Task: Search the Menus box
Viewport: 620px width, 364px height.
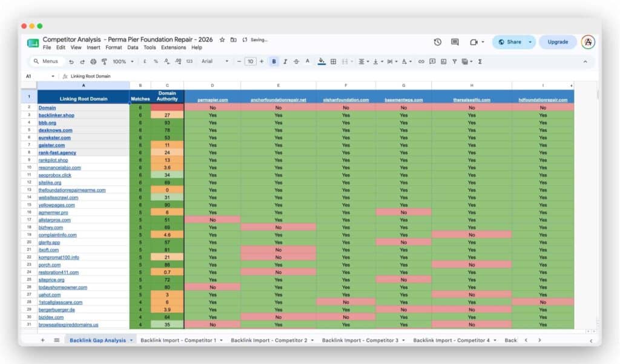Action: pyautogui.click(x=46, y=62)
